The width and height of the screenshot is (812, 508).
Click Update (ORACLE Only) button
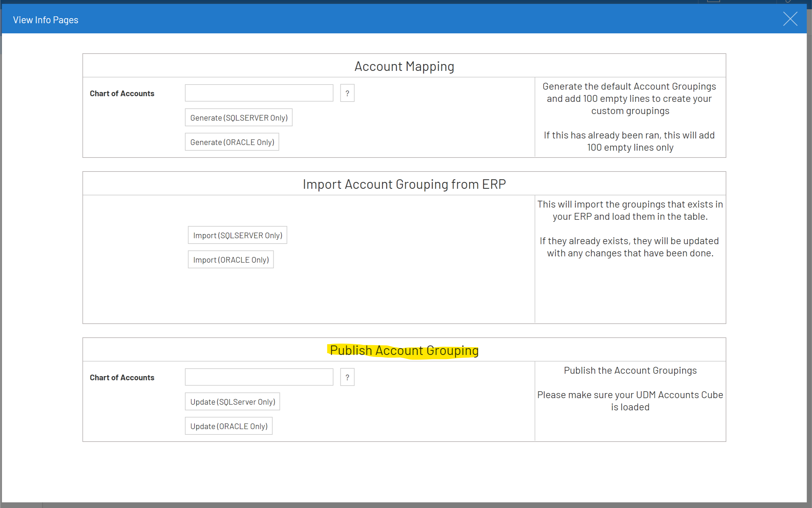tap(229, 426)
